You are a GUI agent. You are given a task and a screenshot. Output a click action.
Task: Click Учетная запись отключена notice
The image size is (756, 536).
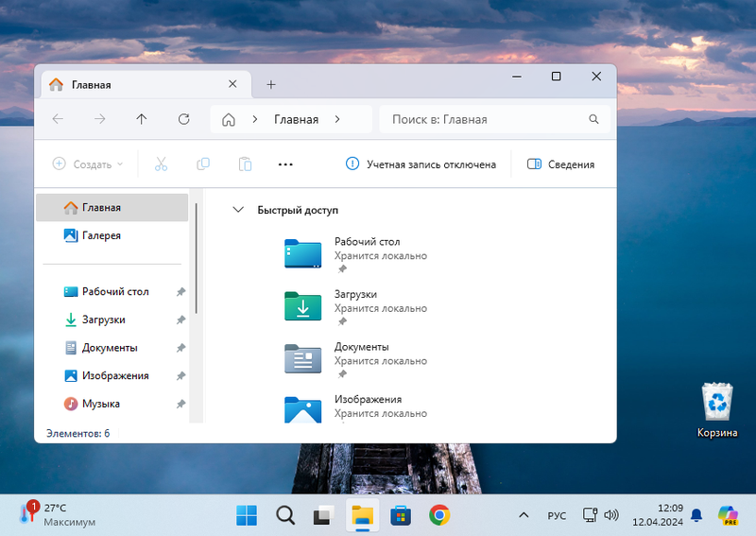coord(421,164)
